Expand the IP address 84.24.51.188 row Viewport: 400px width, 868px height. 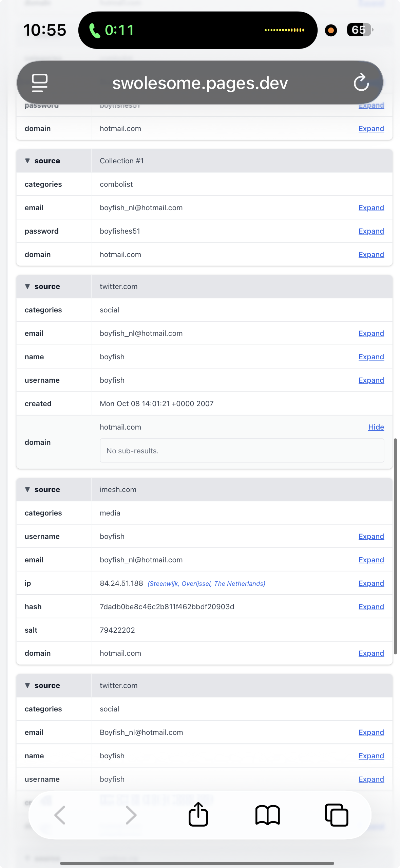coord(371,583)
